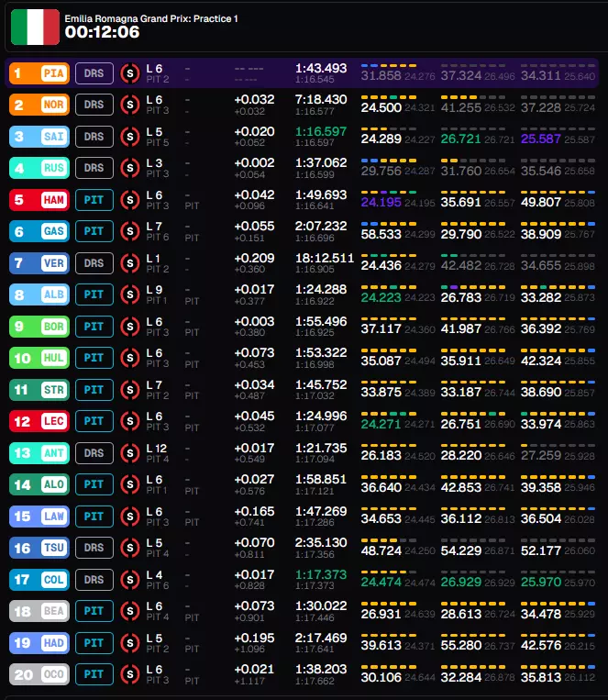Select the position 7 VER driver badge
Viewport: 608px width, 700px height.
tap(39, 263)
